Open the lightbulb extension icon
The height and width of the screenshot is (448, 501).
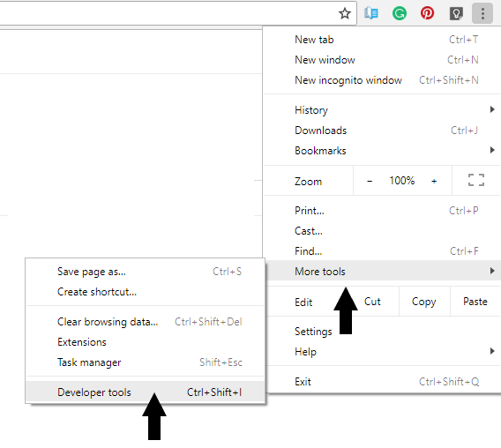pyautogui.click(x=456, y=13)
